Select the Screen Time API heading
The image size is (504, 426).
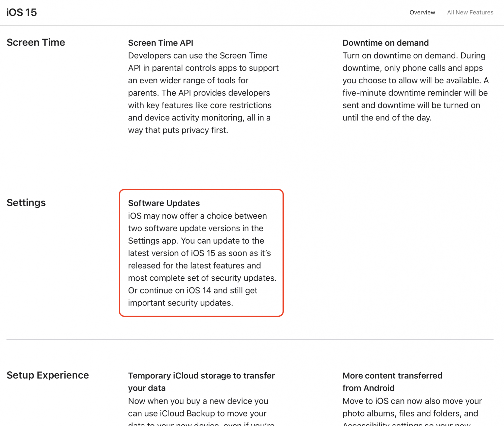(161, 43)
